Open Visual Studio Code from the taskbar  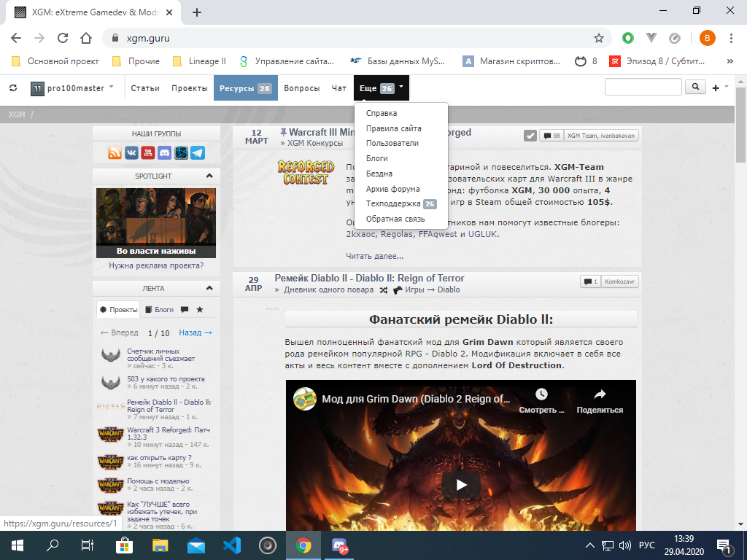[x=232, y=545]
